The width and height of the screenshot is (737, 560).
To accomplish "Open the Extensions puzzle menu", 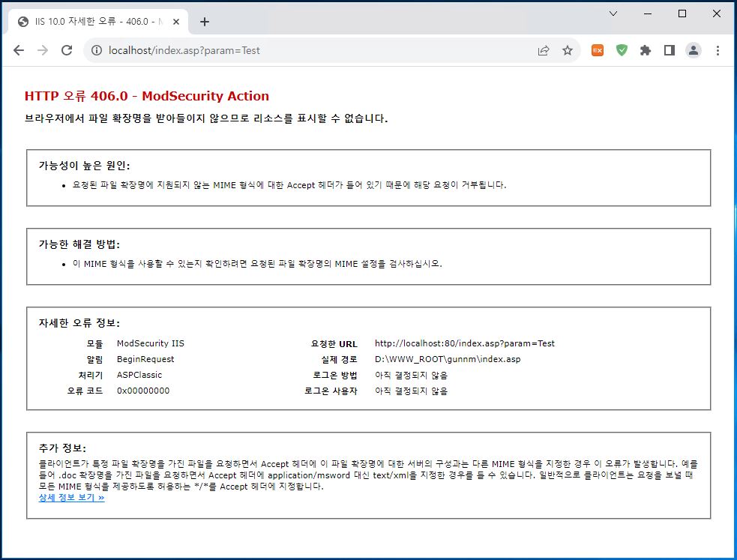I will click(646, 50).
